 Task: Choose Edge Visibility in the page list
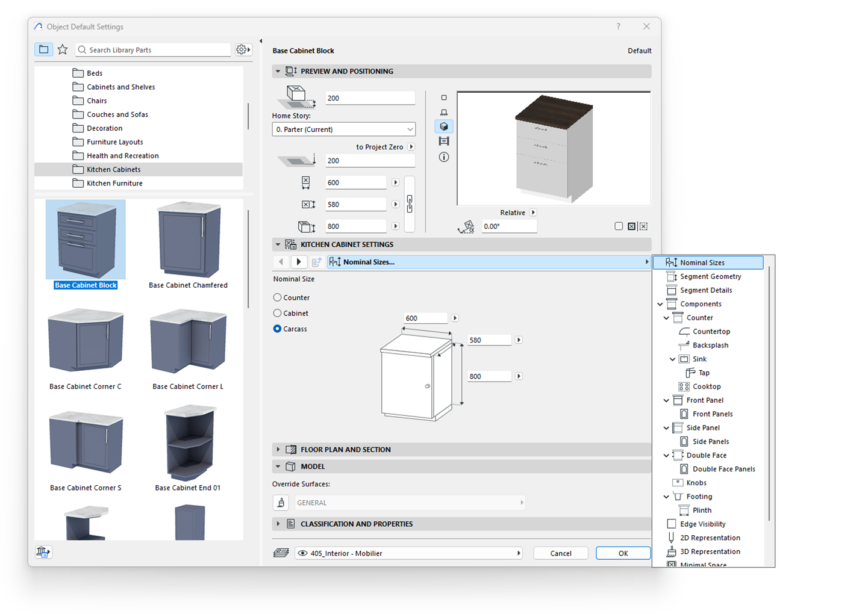click(x=703, y=524)
